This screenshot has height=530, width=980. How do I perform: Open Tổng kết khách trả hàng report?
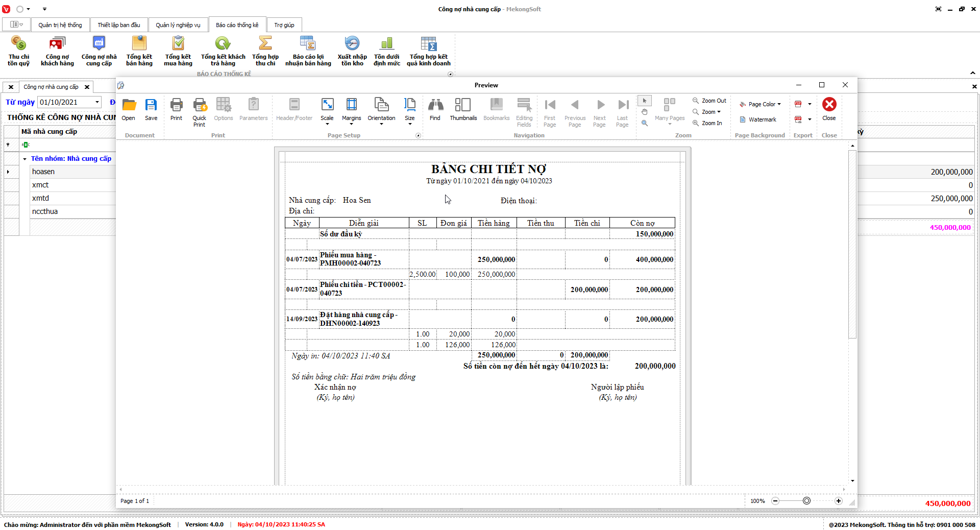[x=223, y=51]
